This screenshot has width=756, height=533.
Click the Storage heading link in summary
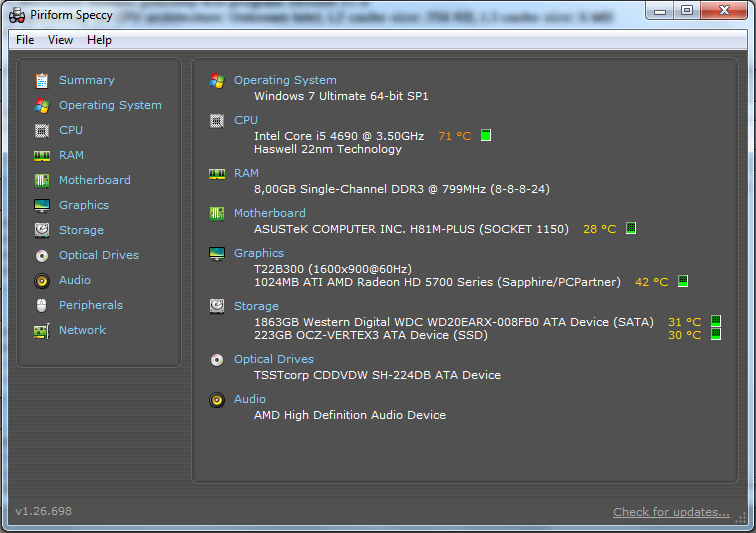coord(256,307)
